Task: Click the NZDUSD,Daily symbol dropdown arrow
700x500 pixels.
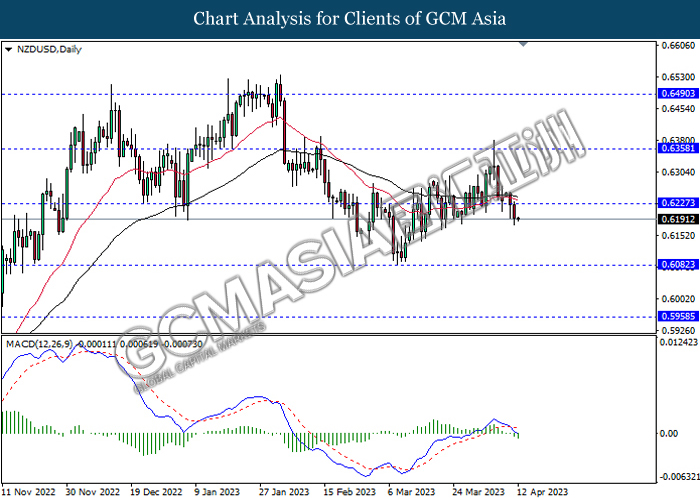Action: pos(8,50)
